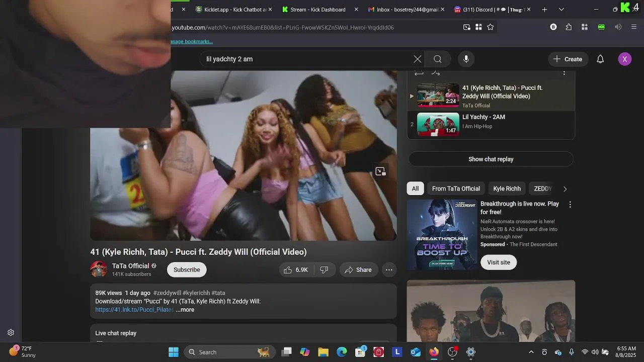644x362 pixels.
Task: Open the 41.lnk.to Pucci link
Action: (134, 310)
